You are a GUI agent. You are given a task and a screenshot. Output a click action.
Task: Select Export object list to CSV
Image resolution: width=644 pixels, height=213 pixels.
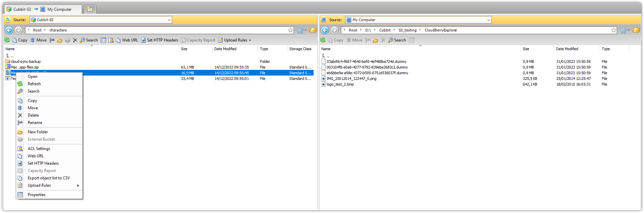click(49, 178)
